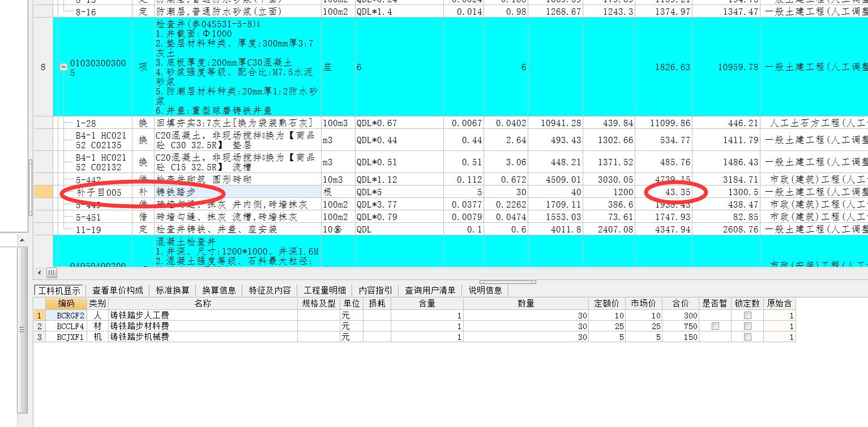This screenshot has height=427, width=868.
Task: Select the BCCLF4 code cell
Action: click(x=66, y=326)
